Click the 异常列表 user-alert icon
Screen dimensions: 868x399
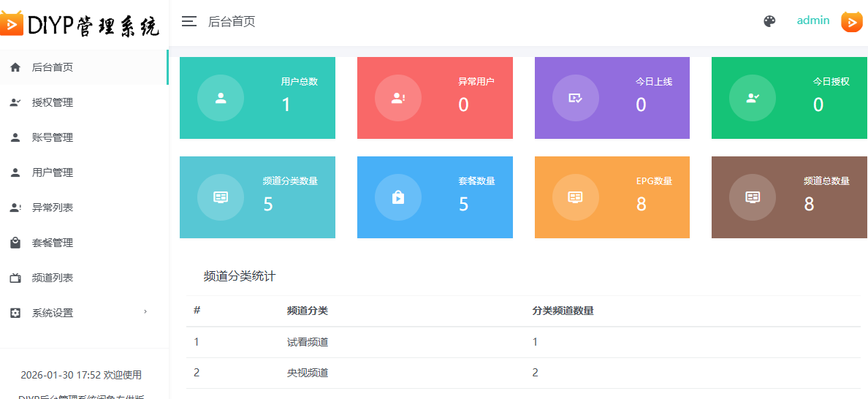tap(15, 208)
